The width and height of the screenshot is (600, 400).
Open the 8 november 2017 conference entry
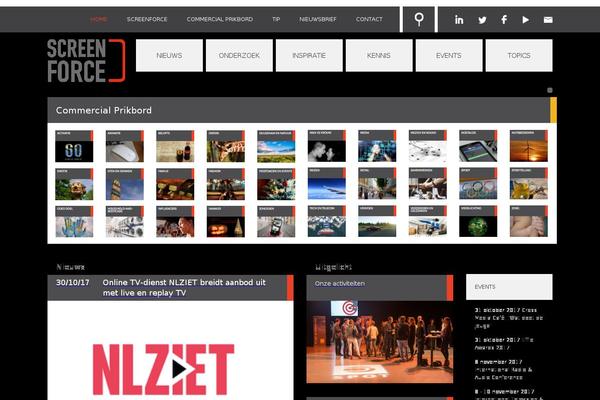[504, 369]
